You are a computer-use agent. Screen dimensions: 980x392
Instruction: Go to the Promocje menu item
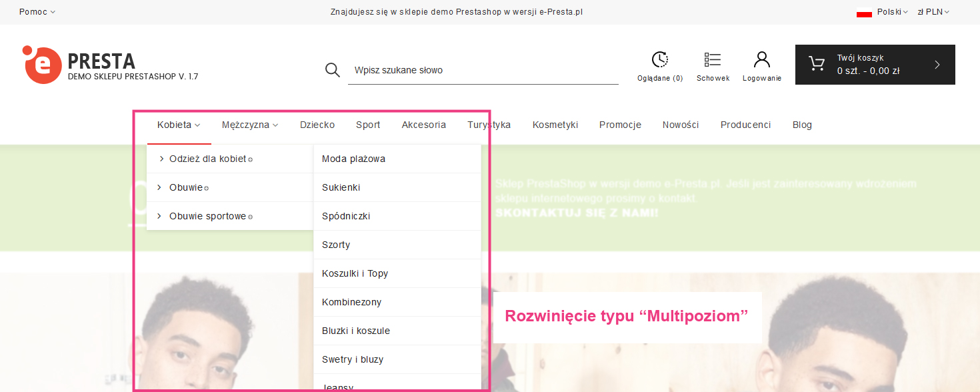[620, 125]
